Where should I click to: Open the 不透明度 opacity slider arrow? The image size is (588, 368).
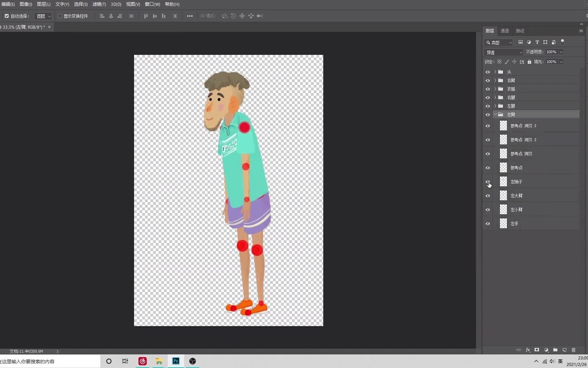click(x=561, y=52)
